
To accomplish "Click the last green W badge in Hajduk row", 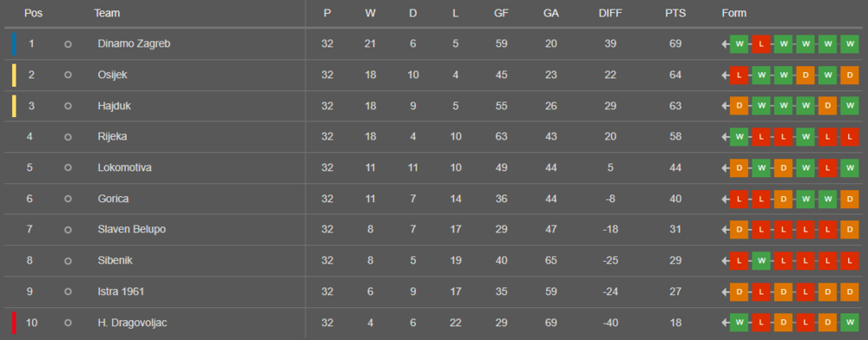I will coord(849,106).
